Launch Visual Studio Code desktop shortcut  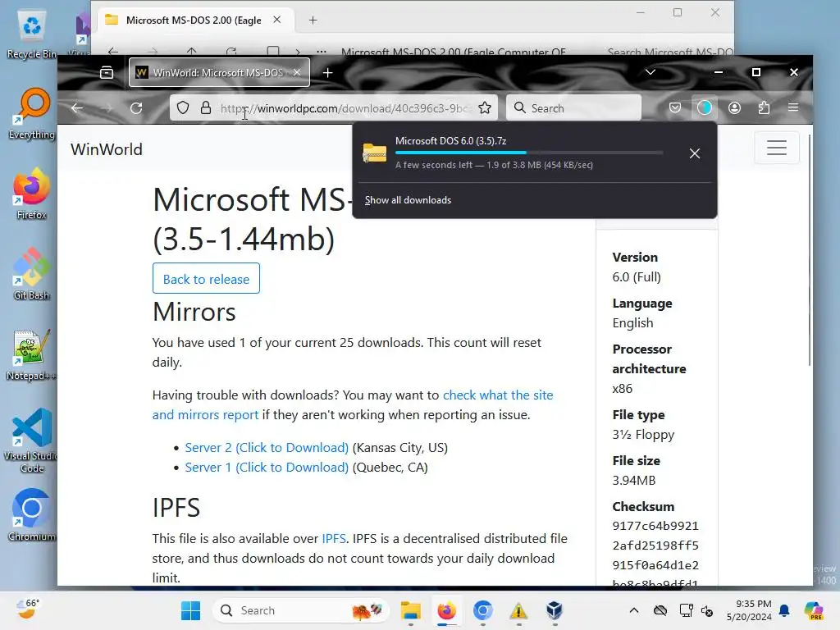[32, 441]
